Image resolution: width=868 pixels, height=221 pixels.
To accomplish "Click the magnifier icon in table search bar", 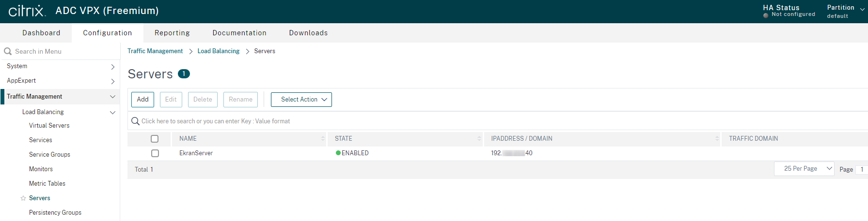I will [136, 121].
